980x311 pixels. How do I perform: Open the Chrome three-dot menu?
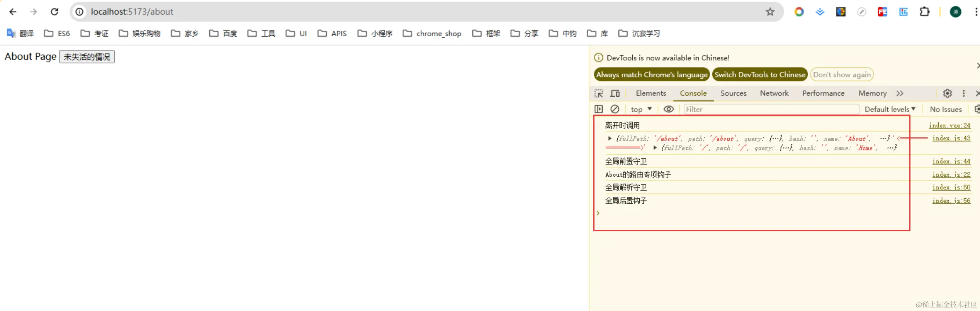(x=976, y=12)
